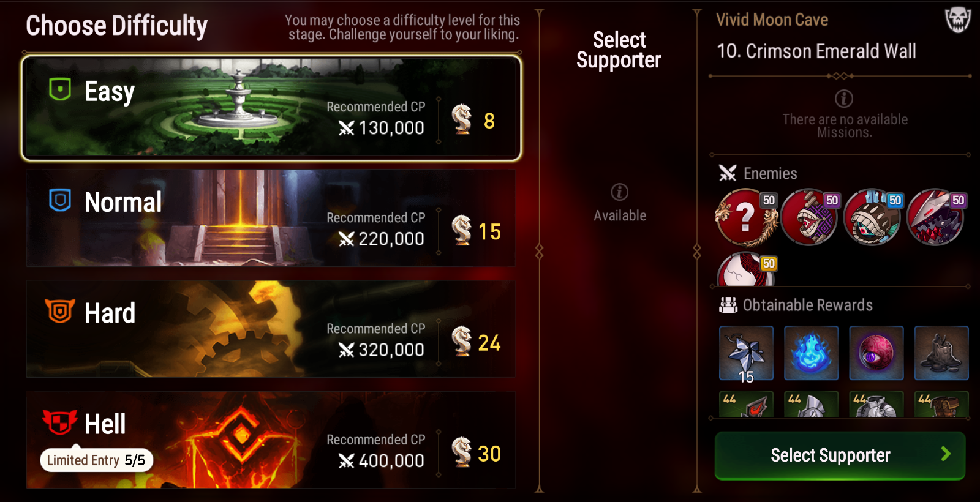Click the Select Supporter green button
The height and width of the screenshot is (502, 980).
(840, 455)
